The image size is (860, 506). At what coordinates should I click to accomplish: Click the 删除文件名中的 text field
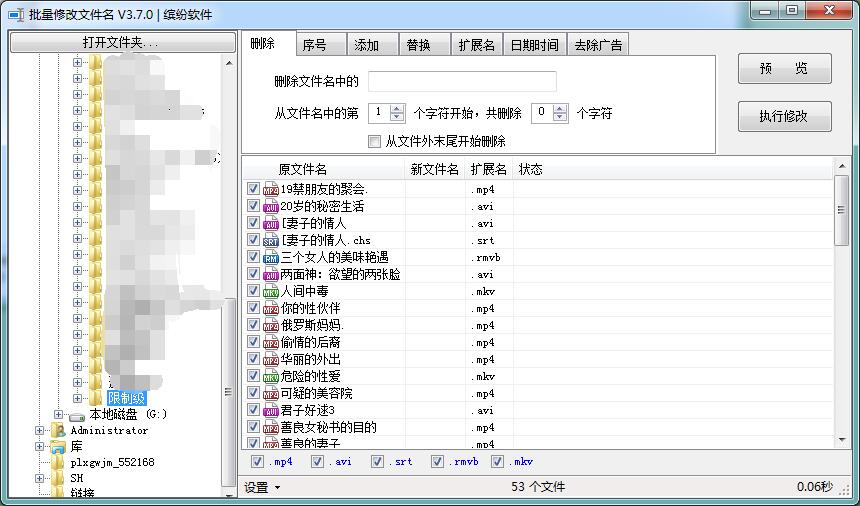(462, 82)
